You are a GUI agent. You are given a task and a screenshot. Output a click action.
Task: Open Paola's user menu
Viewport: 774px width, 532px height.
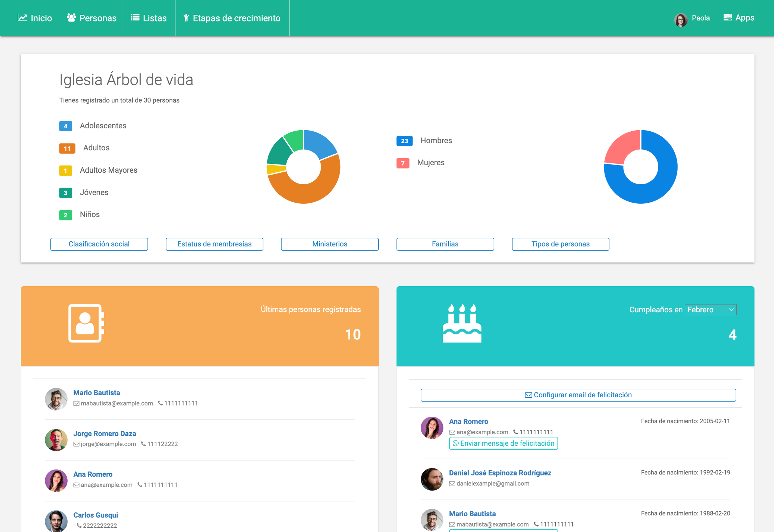pos(700,18)
